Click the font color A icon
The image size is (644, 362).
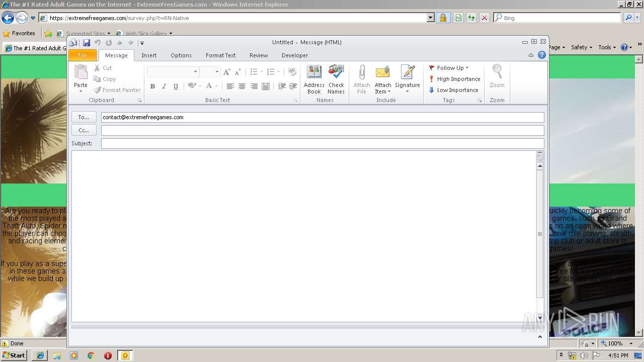209,86
